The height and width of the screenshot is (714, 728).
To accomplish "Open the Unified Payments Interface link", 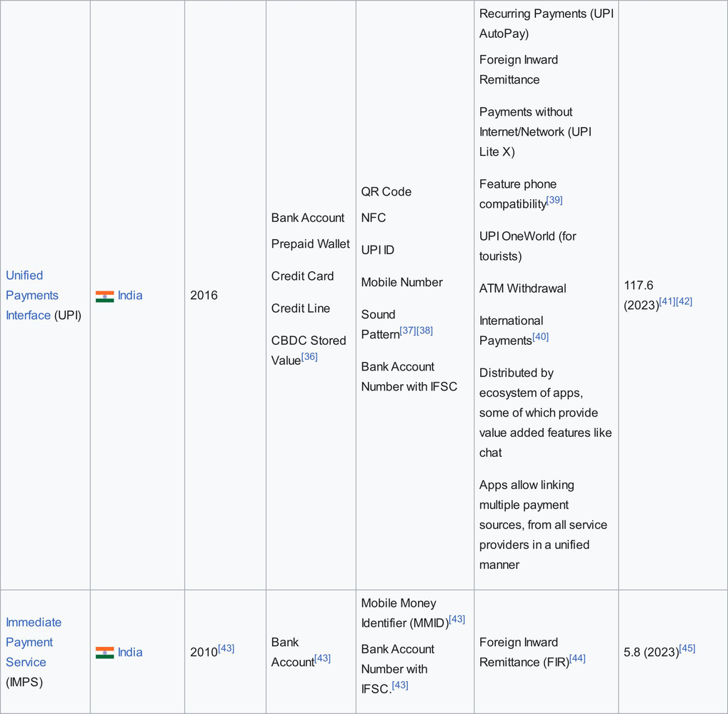I will click(x=32, y=295).
